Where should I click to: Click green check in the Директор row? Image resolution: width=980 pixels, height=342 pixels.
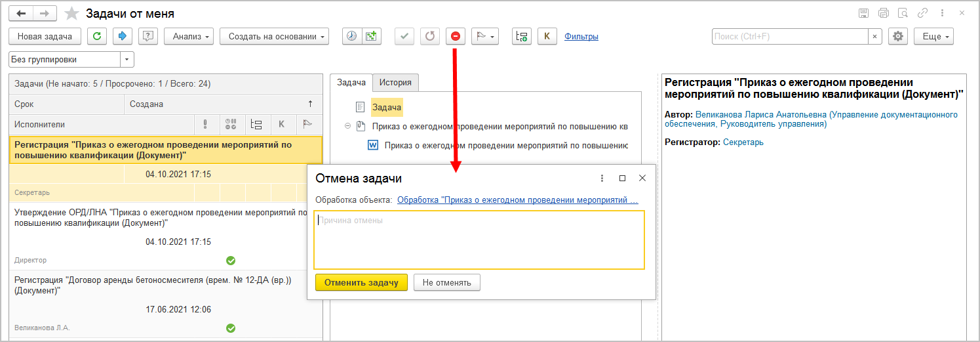pos(231,261)
